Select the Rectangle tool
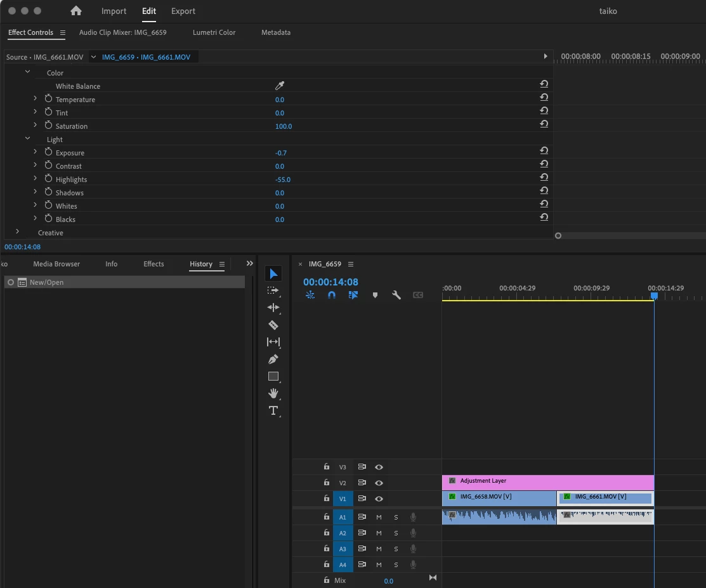Screen dimensions: 706x588 [x=273, y=376]
